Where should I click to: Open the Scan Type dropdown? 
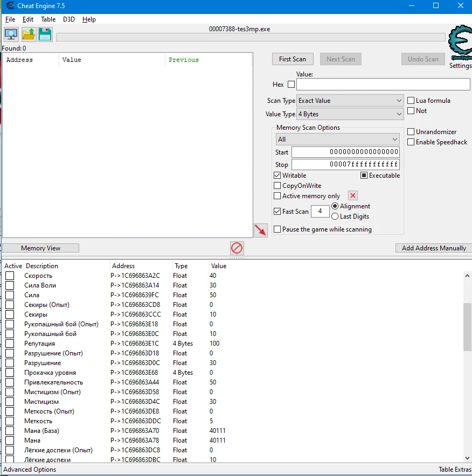(x=350, y=101)
